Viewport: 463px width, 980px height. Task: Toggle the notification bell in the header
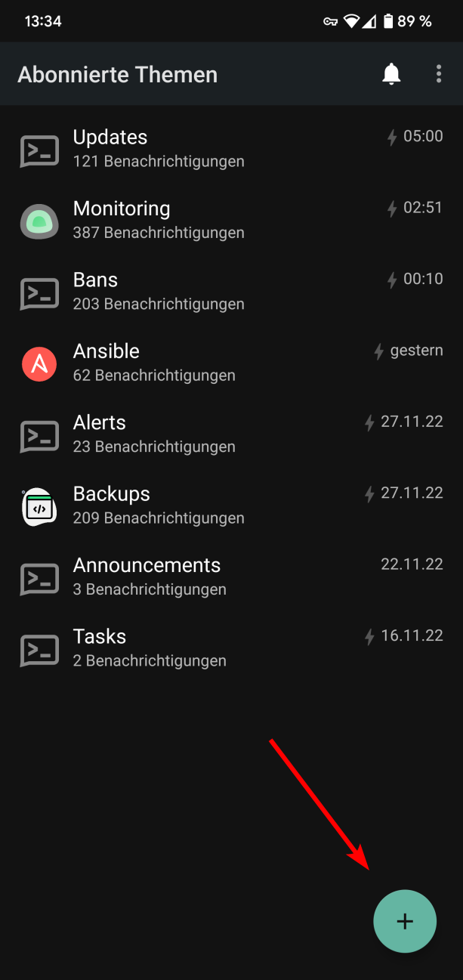391,74
